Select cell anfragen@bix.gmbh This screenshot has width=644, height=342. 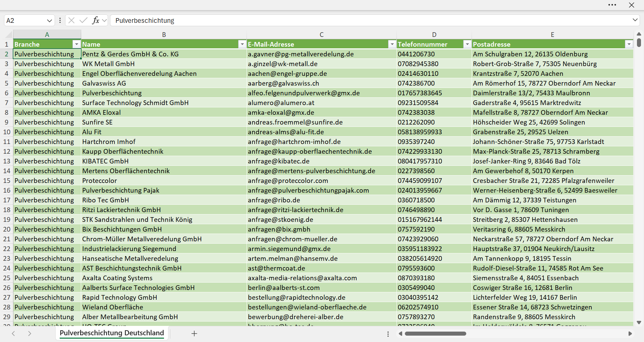[321, 229]
